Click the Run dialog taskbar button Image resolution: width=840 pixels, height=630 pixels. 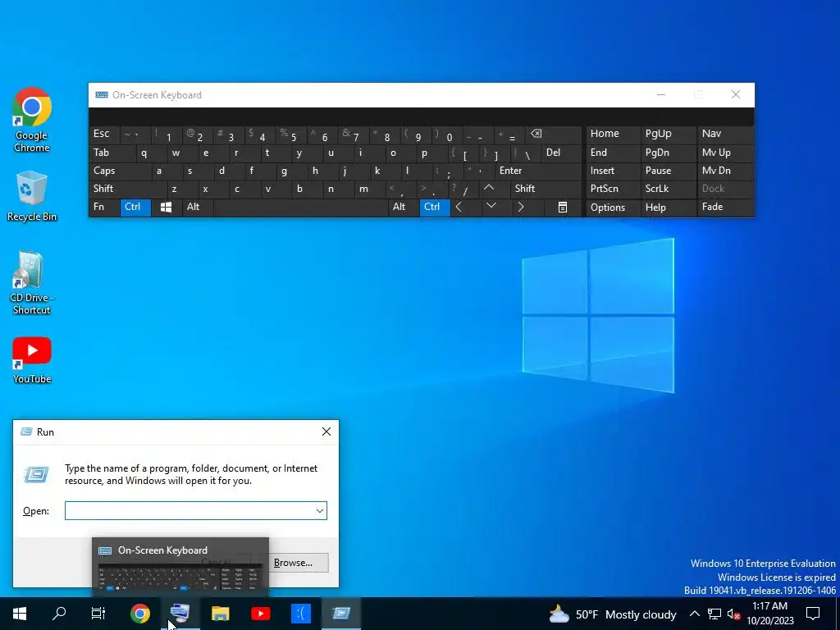tap(340, 614)
